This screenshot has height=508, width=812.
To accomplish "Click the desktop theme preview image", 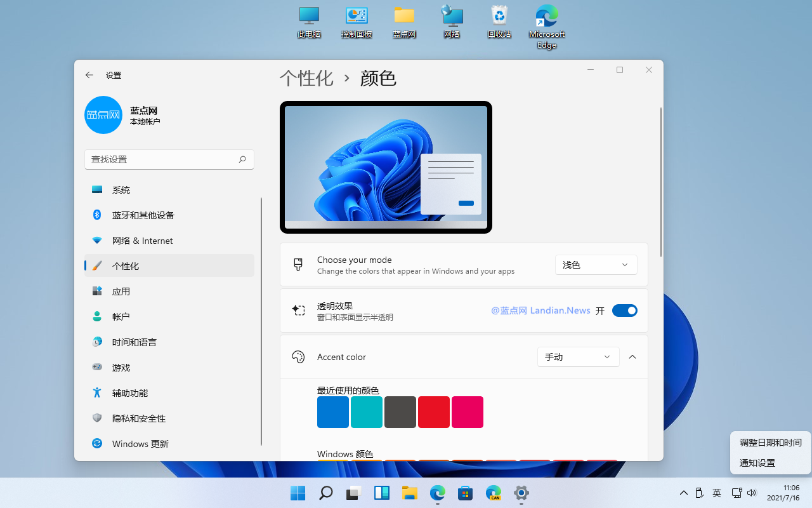I will click(x=386, y=167).
